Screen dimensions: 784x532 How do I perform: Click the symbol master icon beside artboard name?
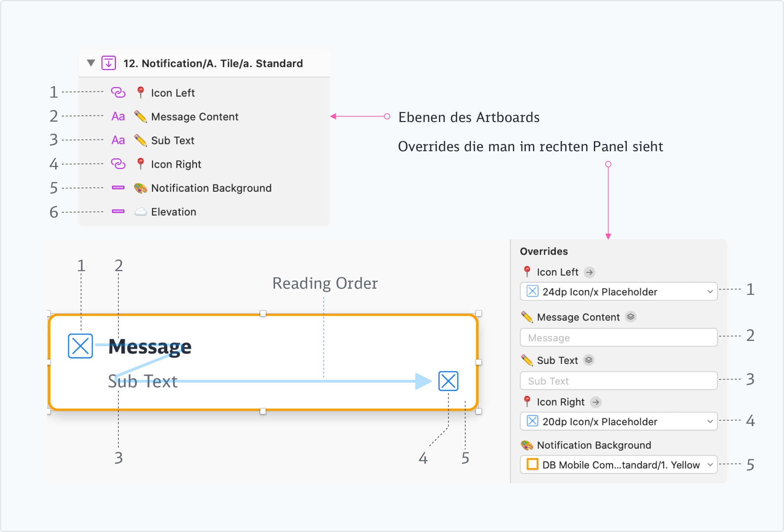[x=109, y=63]
